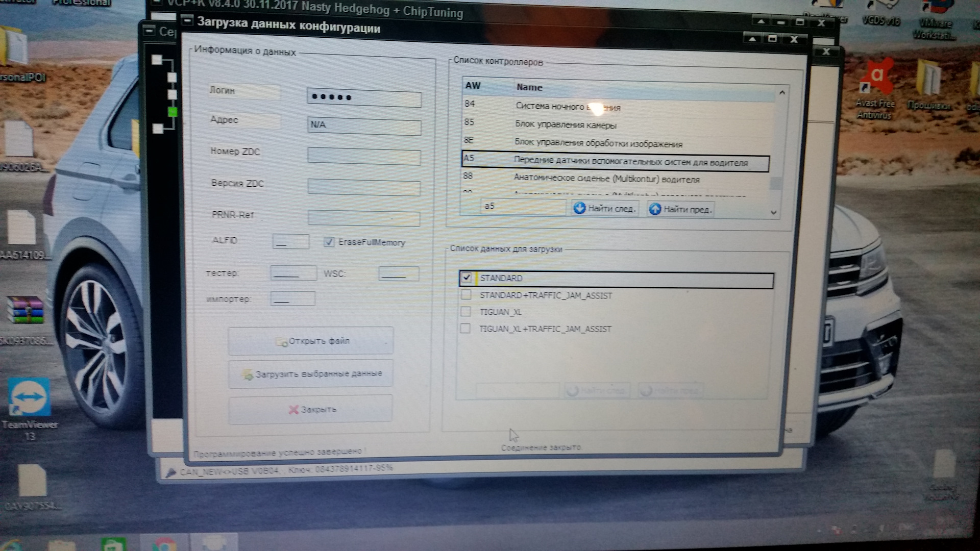Click the importer input field
This screenshot has width=980, height=551.
pos(292,298)
